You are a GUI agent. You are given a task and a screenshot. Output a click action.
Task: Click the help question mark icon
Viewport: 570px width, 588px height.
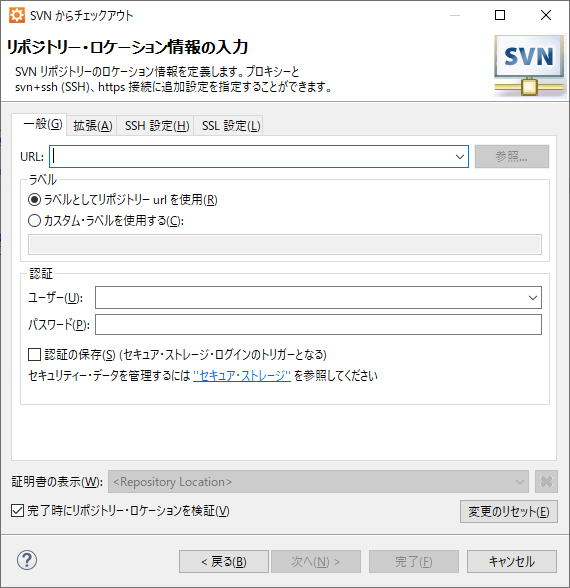pos(27,560)
